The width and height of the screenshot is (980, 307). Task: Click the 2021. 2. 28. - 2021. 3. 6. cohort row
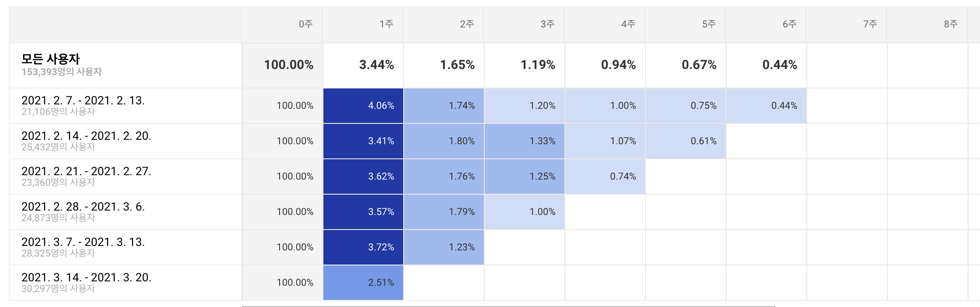click(x=83, y=207)
